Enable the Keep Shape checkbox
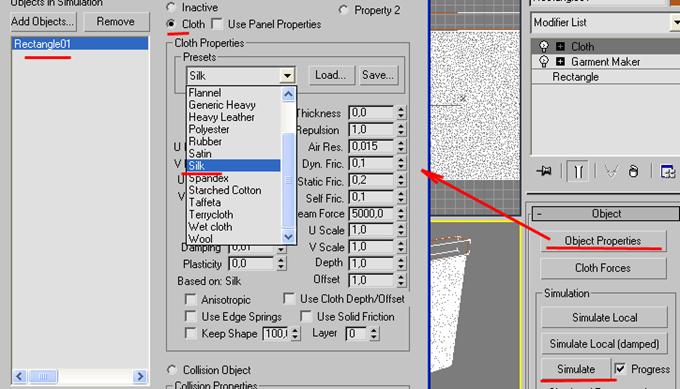 point(190,333)
